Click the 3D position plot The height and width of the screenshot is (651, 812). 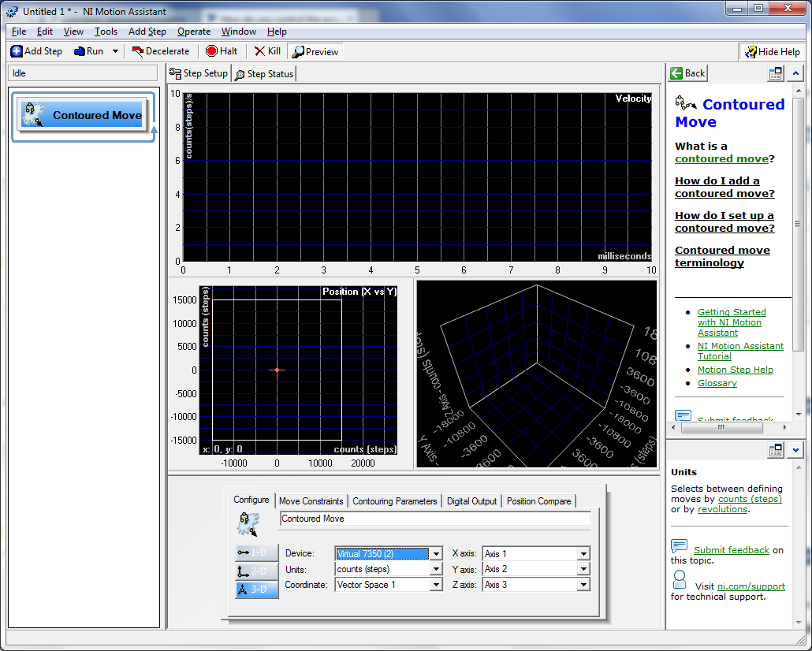click(x=537, y=374)
